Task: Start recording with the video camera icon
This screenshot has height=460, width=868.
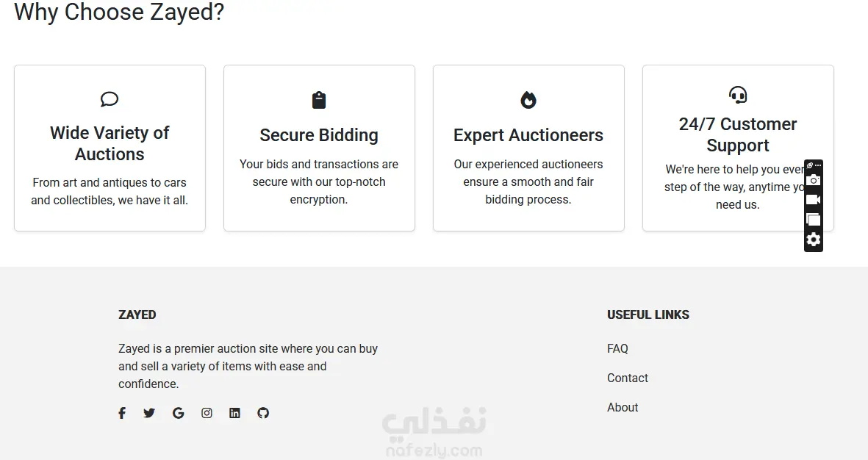Action: pos(813,200)
